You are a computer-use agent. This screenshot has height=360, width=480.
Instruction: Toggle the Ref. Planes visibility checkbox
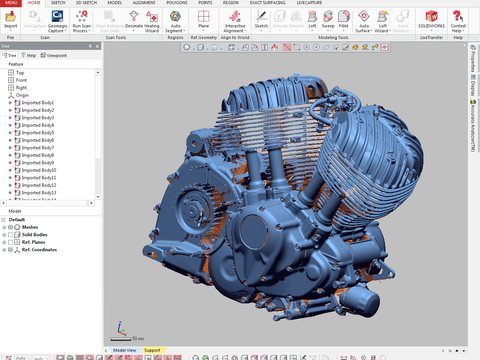point(10,242)
